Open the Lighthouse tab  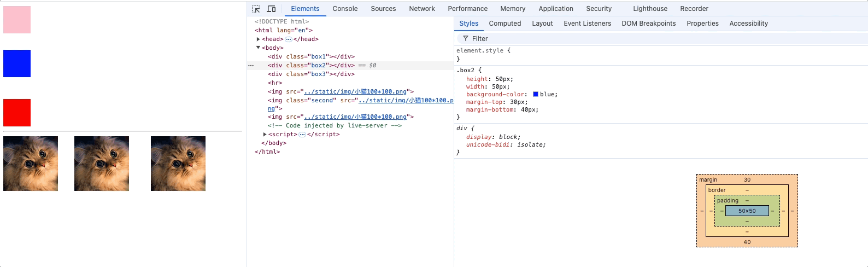[650, 9]
